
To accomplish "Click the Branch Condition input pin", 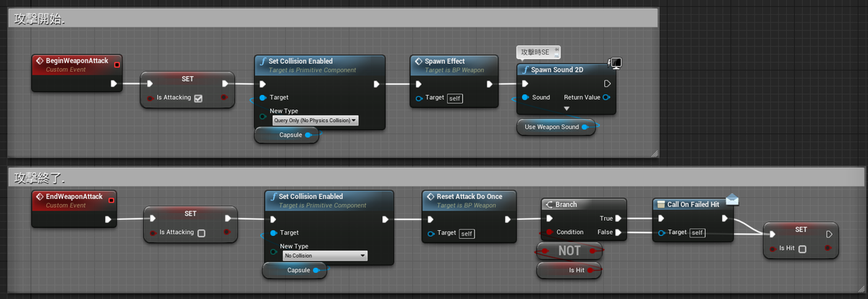I will click(550, 232).
